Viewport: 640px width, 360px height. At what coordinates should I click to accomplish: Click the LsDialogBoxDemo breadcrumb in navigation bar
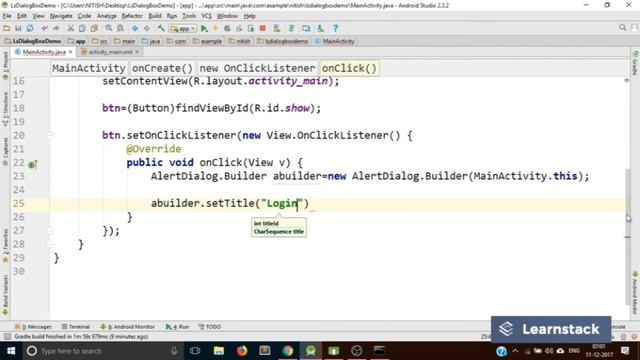[x=33, y=41]
